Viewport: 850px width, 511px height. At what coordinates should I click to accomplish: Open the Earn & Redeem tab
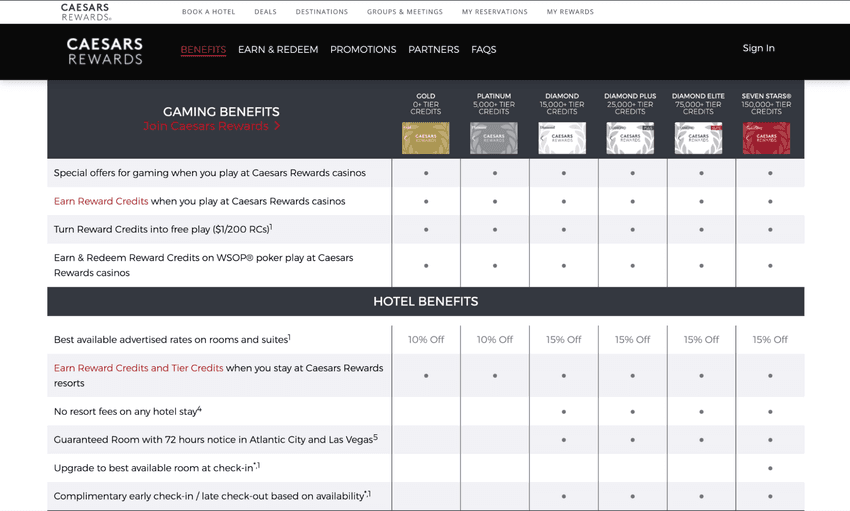coord(278,49)
